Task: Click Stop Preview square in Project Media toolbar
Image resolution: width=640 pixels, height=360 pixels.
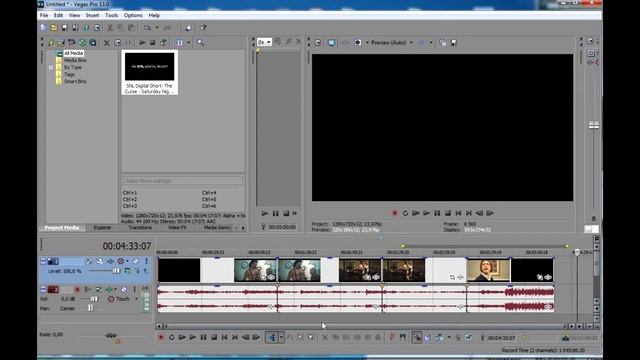Action: tap(152, 42)
